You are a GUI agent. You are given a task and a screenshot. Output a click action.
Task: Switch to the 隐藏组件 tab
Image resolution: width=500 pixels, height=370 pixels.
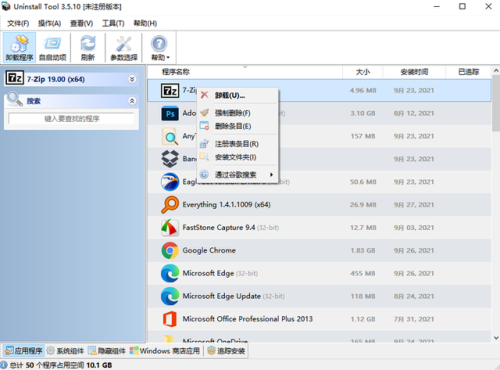pyautogui.click(x=107, y=351)
